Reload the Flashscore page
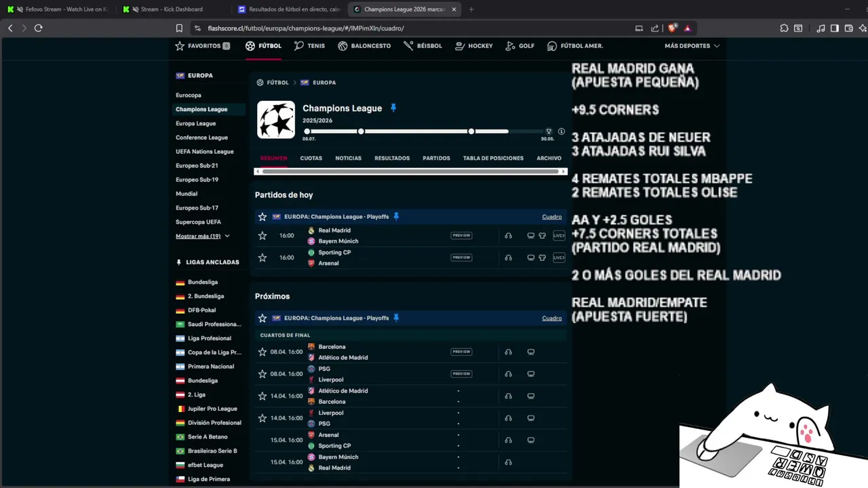The image size is (868, 488). pos(38,28)
